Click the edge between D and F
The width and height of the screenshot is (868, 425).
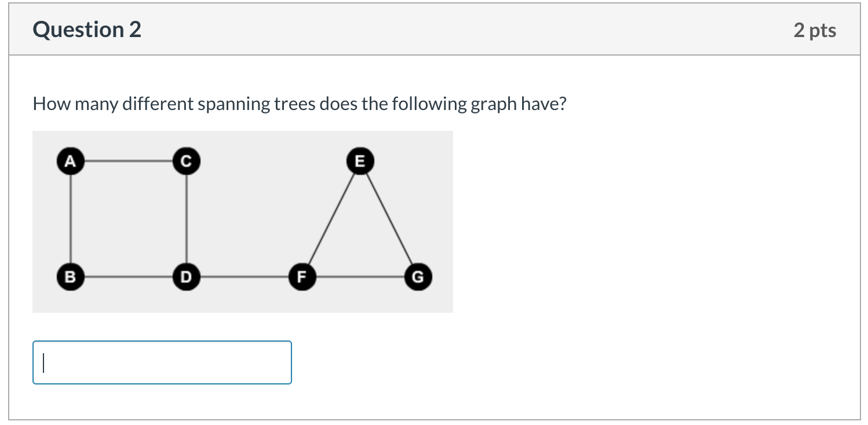(x=243, y=277)
